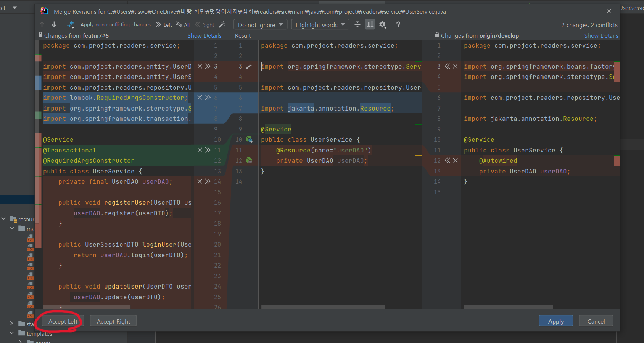
Task: Expand the templates folder in project tree
Action: pyautogui.click(x=12, y=333)
